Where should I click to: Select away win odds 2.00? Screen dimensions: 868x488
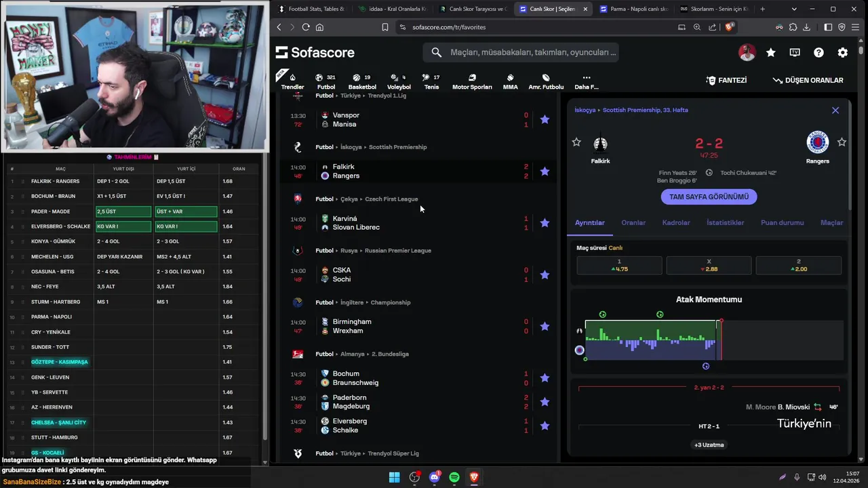coord(798,265)
